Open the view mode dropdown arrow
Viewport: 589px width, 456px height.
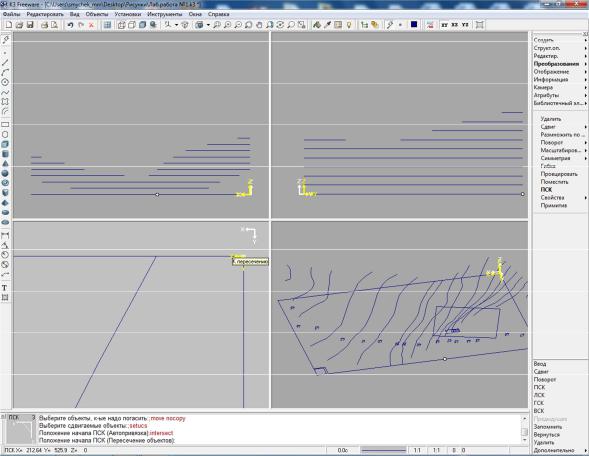pyautogui.click(x=208, y=25)
